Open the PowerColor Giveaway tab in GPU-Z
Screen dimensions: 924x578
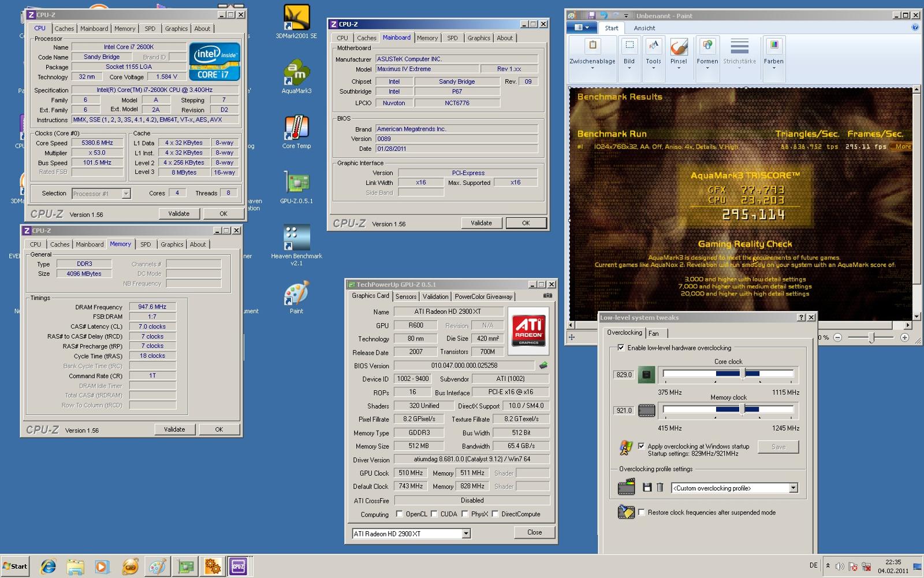(483, 296)
